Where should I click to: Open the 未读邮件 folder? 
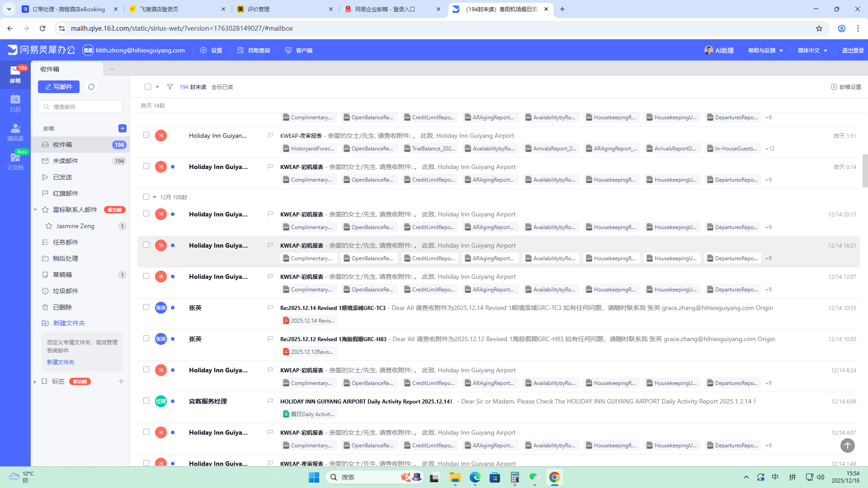click(66, 161)
